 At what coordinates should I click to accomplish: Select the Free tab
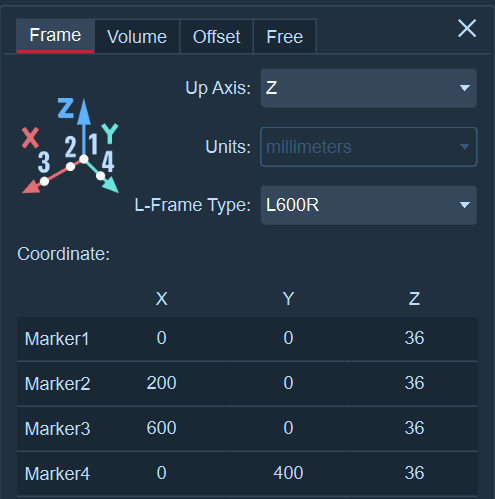285,36
